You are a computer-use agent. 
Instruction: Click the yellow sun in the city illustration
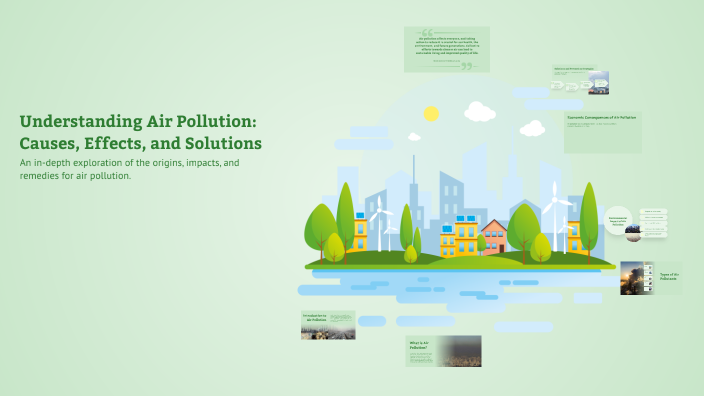click(x=431, y=114)
